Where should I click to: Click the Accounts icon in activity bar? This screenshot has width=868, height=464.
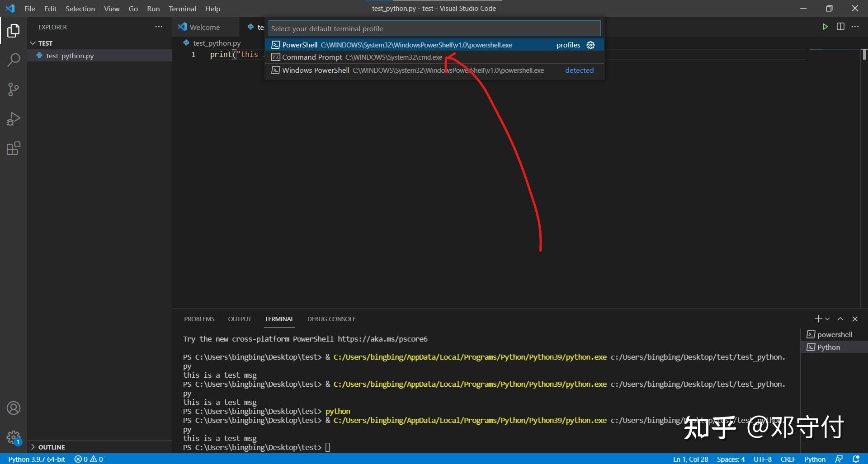click(14, 408)
